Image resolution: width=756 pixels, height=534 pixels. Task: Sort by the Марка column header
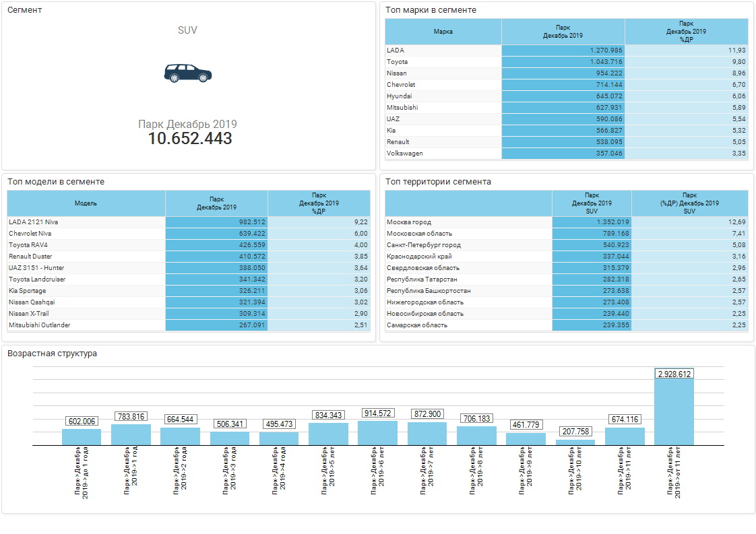(443, 32)
